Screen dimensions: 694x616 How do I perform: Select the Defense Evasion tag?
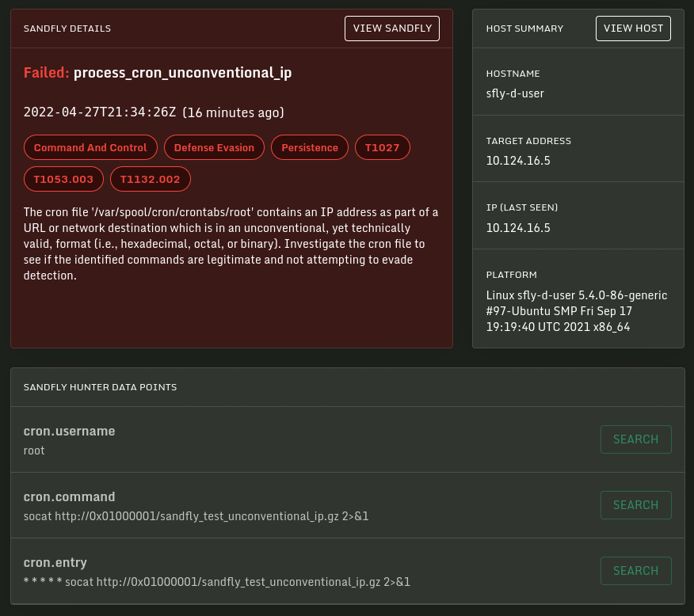coord(214,147)
